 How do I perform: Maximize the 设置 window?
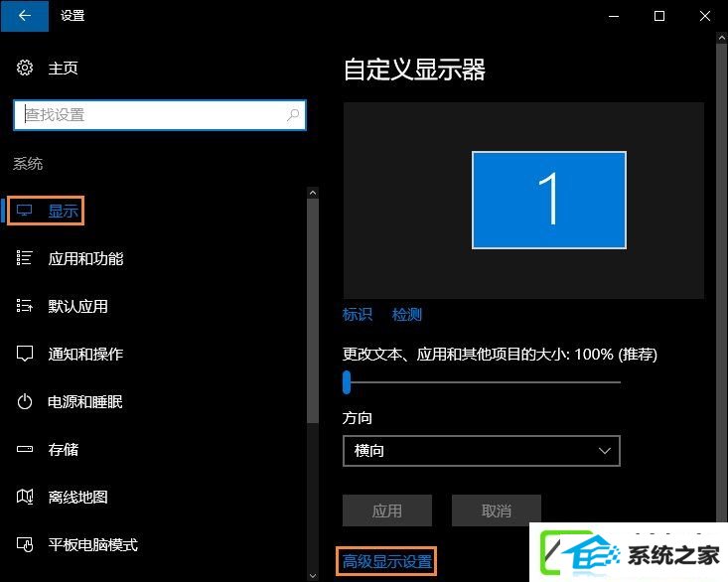pos(659,16)
